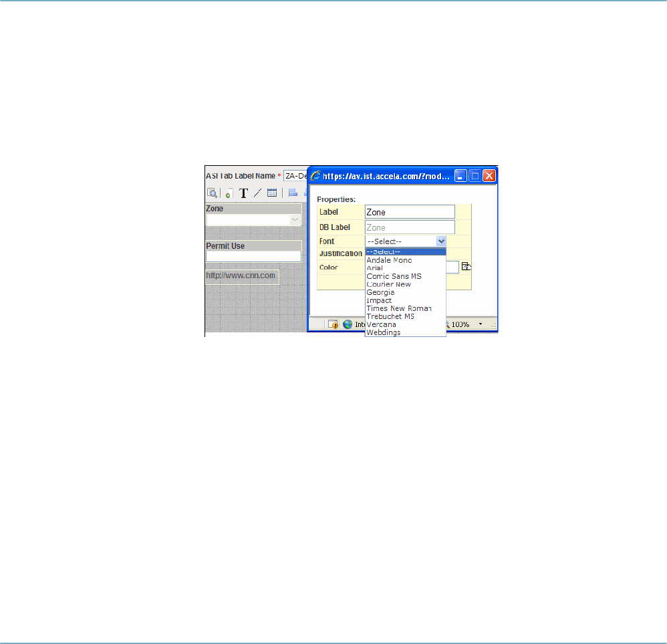Maximize the properties popup window
Image resolution: width=667 pixels, height=644 pixels.
coord(475,176)
